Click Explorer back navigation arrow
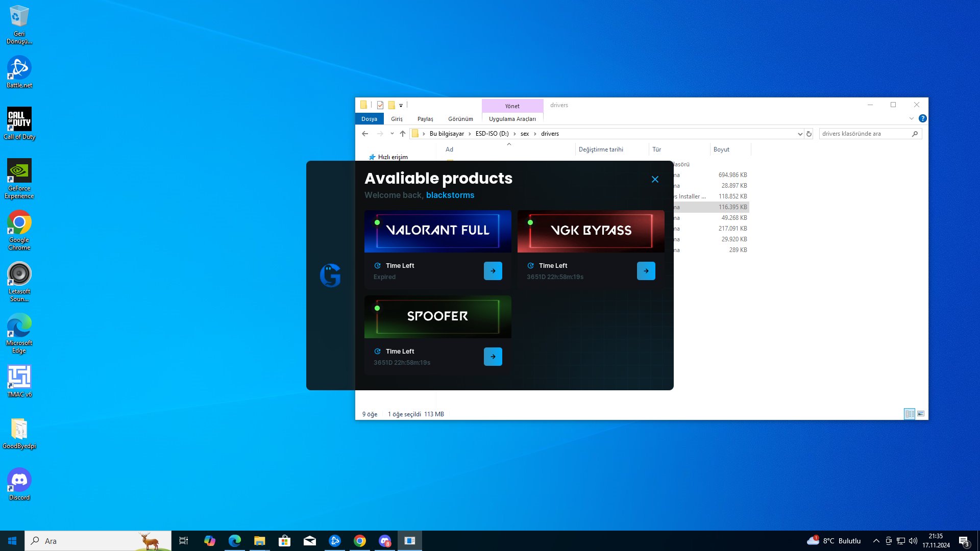 pyautogui.click(x=365, y=134)
